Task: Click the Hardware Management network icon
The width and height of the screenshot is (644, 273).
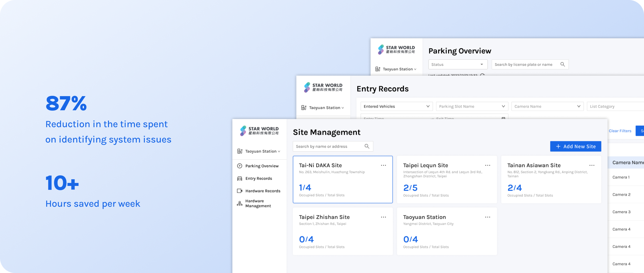Action: click(240, 203)
